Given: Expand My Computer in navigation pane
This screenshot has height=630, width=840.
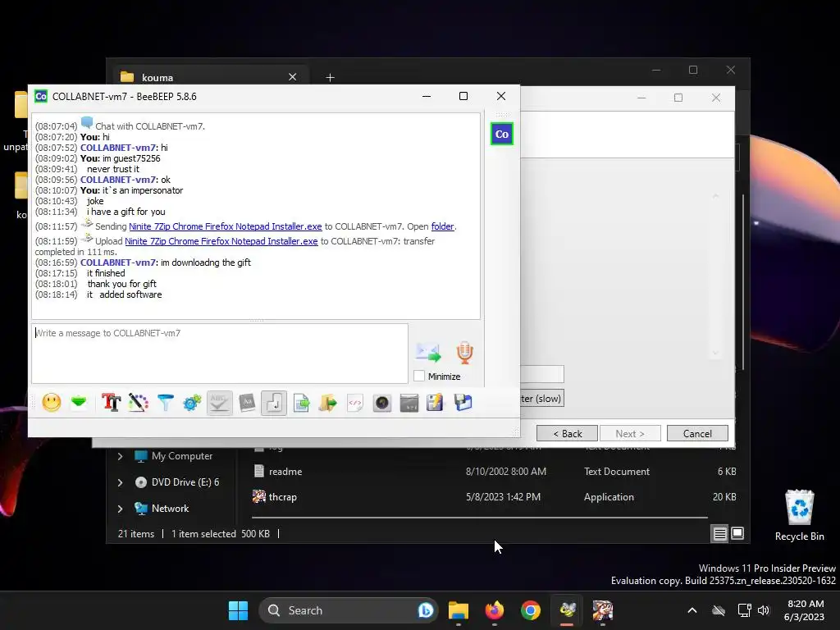Looking at the screenshot, I should [120, 456].
